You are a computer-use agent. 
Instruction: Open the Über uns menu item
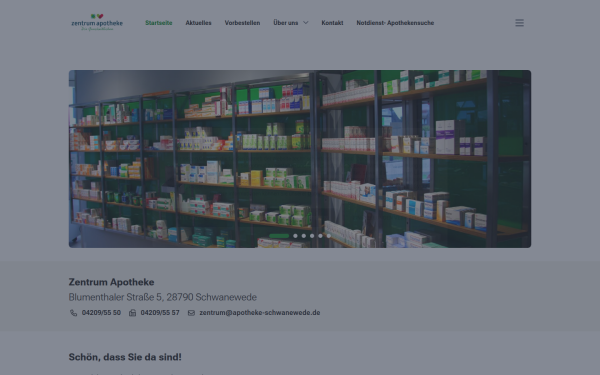(285, 23)
